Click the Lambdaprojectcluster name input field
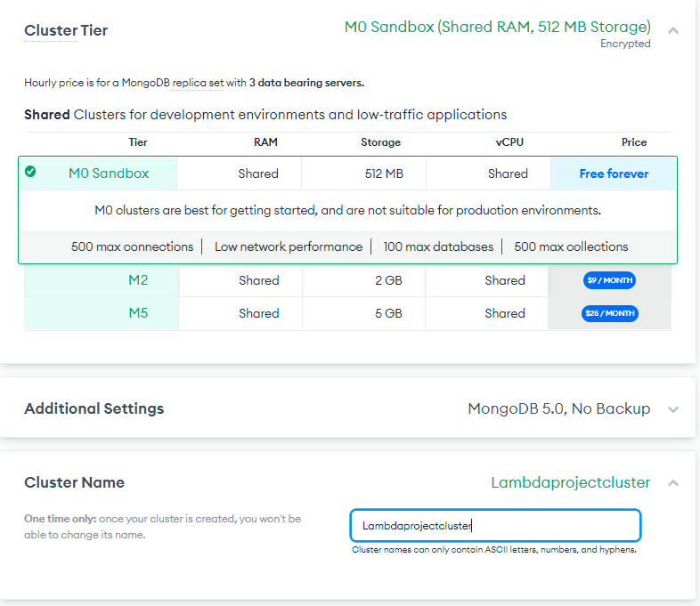This screenshot has width=700, height=606. 495,525
